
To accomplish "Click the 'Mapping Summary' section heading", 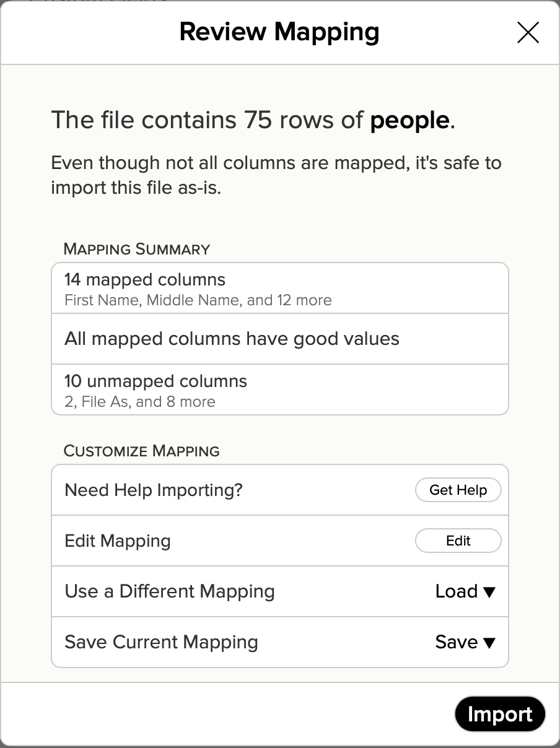I will (x=137, y=249).
